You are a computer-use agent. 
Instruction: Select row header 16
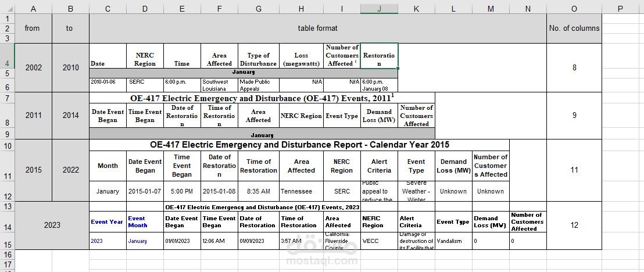click(x=8, y=255)
